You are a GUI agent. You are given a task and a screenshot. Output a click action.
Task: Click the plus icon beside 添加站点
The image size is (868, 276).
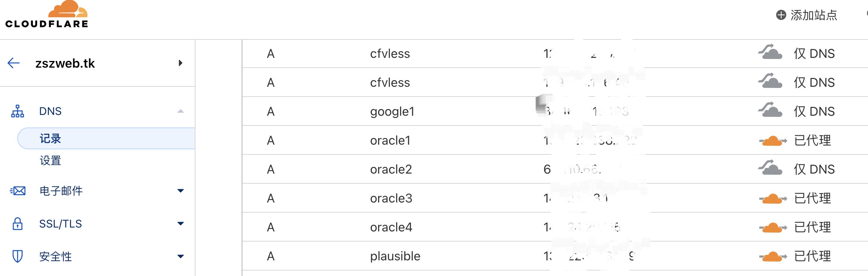click(x=781, y=15)
